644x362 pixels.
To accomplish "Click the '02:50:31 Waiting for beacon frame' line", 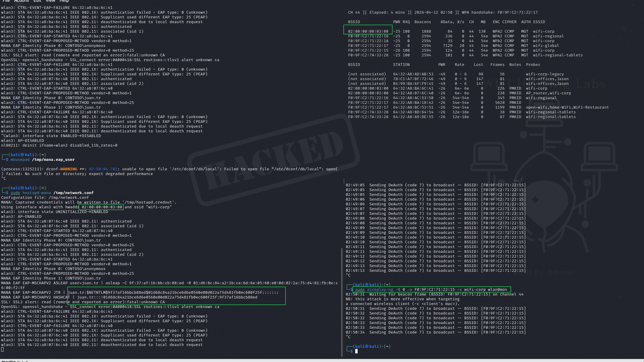I will 434,294.
